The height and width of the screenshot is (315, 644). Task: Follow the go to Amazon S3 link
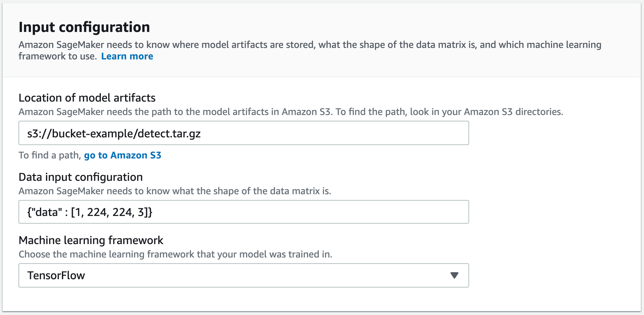tap(123, 155)
